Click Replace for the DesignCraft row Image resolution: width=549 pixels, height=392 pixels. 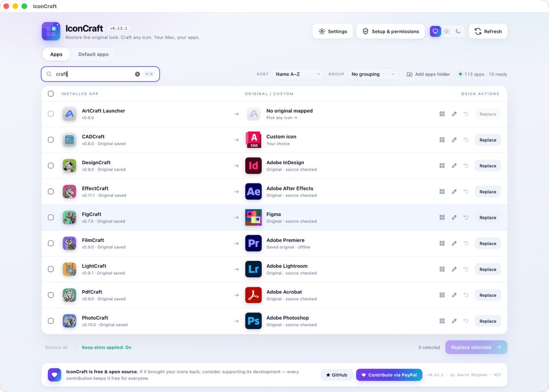pyautogui.click(x=488, y=166)
